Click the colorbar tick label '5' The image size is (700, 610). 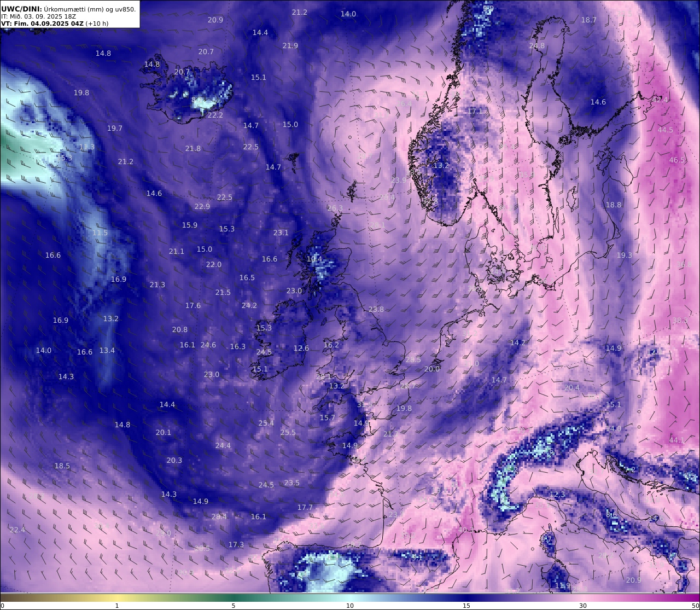point(234,606)
